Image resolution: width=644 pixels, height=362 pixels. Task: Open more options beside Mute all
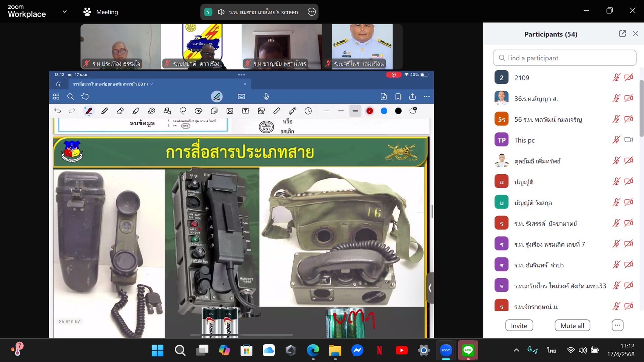coord(617,325)
